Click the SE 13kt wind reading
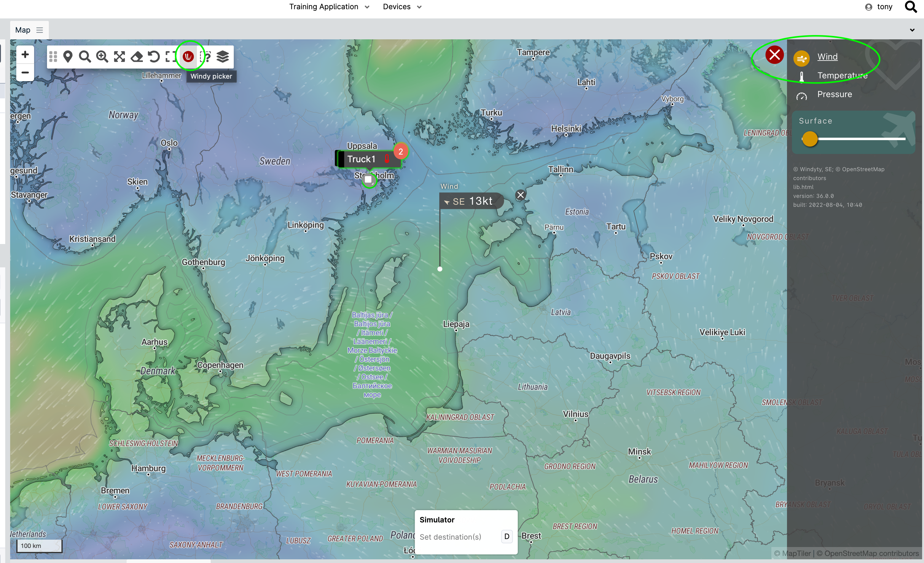 472,201
